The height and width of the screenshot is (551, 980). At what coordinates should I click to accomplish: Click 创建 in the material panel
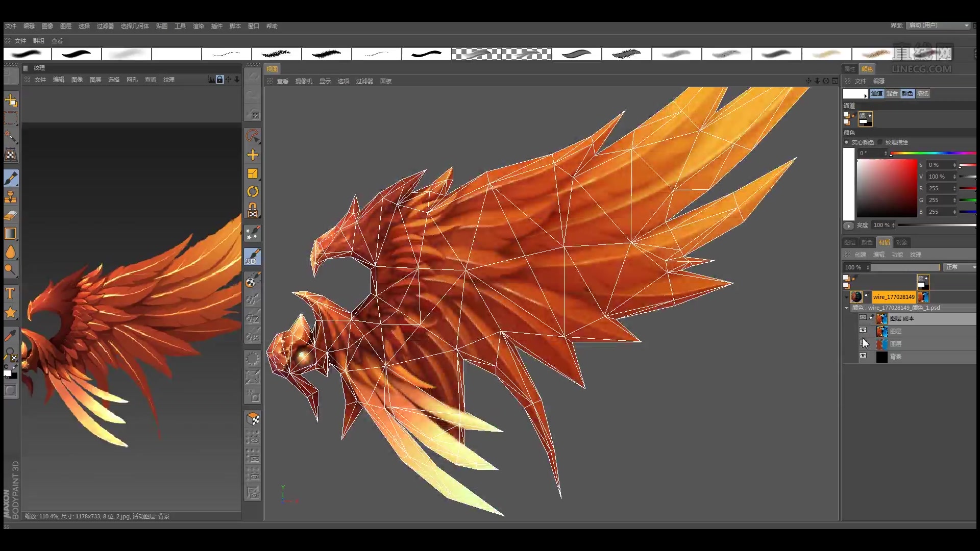tap(862, 255)
